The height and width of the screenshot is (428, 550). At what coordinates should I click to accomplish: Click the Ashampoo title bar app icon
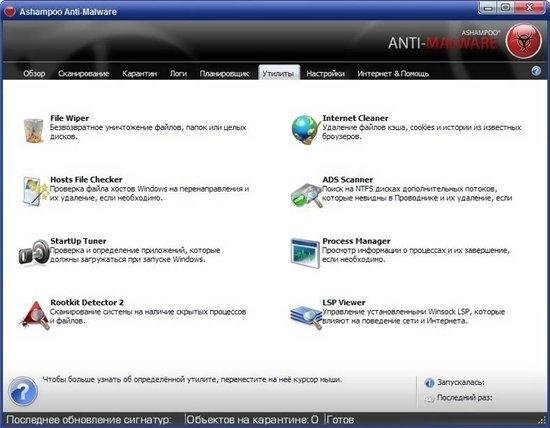tap(9, 12)
